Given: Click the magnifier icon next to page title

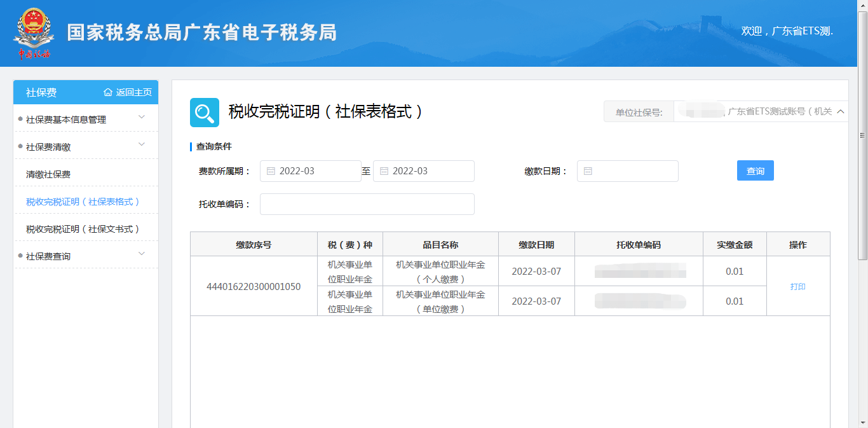Looking at the screenshot, I should (x=205, y=113).
